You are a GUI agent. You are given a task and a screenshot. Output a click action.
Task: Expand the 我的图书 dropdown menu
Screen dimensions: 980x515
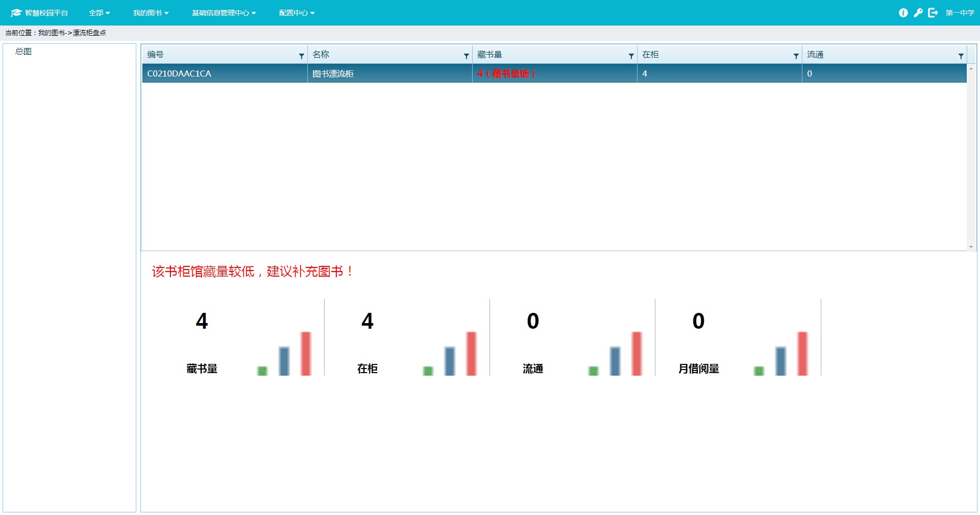tap(151, 13)
